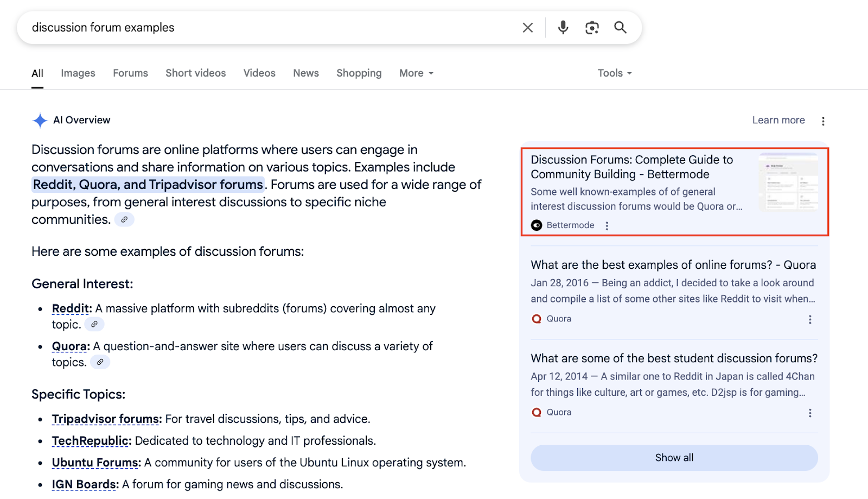Click the 'Specific Topics:' heading
This screenshot has height=499, width=868.
click(x=79, y=394)
